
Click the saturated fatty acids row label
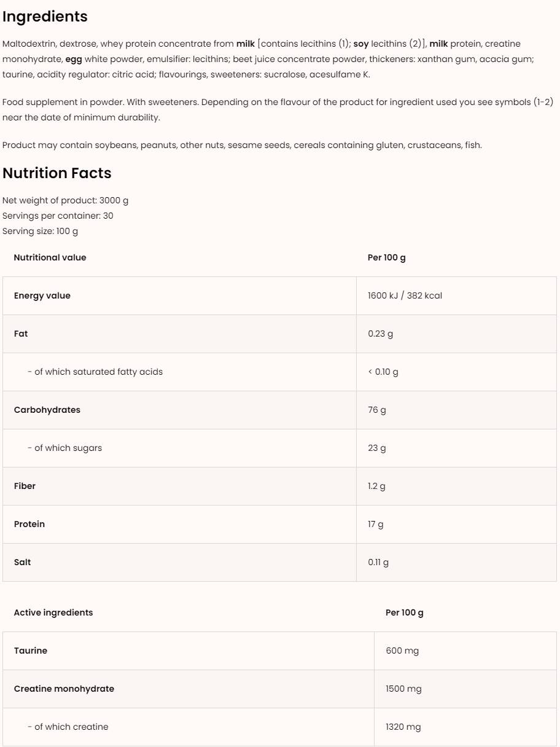(95, 372)
